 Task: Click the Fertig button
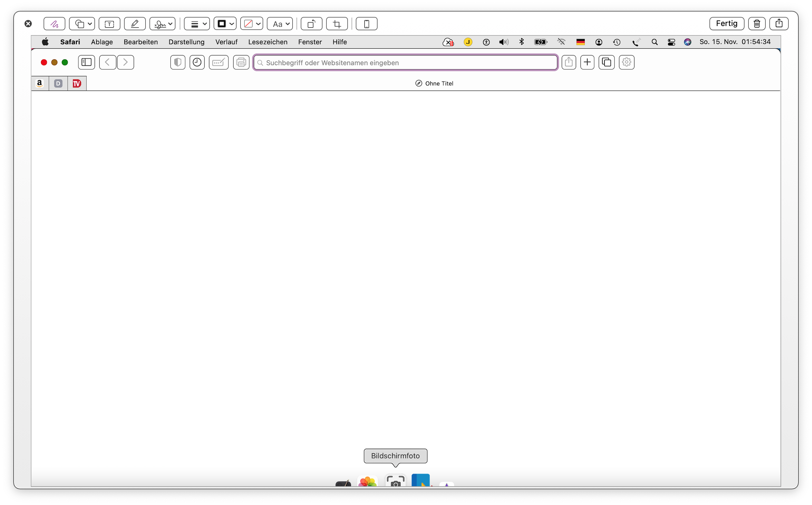727,24
